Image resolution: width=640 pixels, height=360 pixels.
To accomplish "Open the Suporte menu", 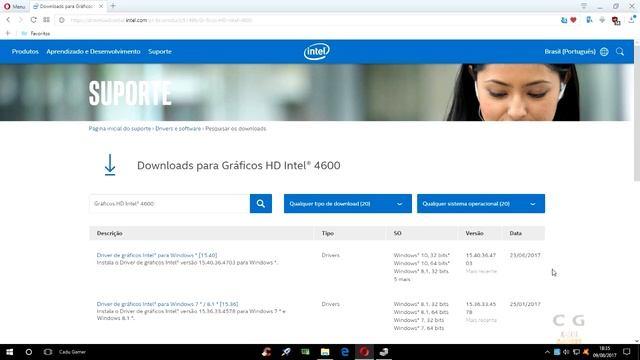I will tap(160, 51).
